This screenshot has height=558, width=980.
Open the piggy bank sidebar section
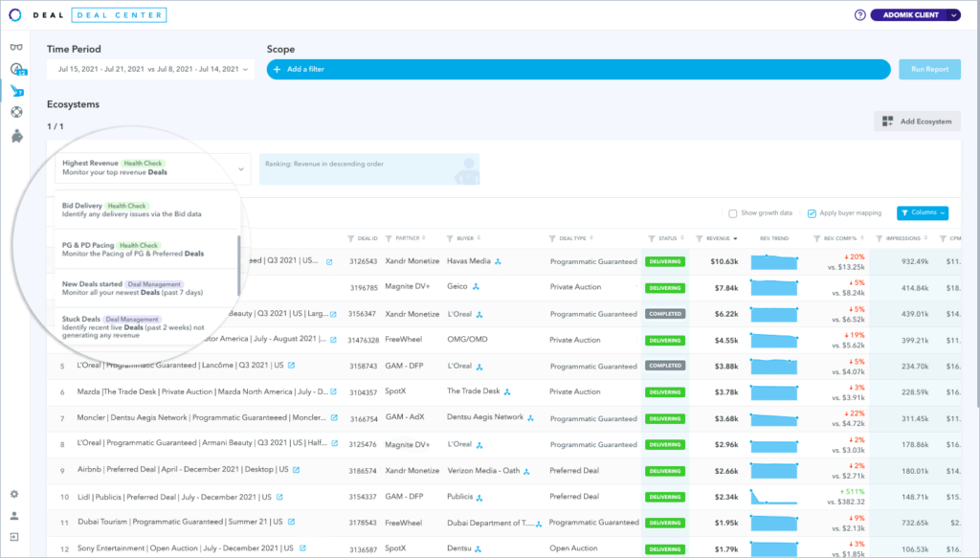coord(15,136)
